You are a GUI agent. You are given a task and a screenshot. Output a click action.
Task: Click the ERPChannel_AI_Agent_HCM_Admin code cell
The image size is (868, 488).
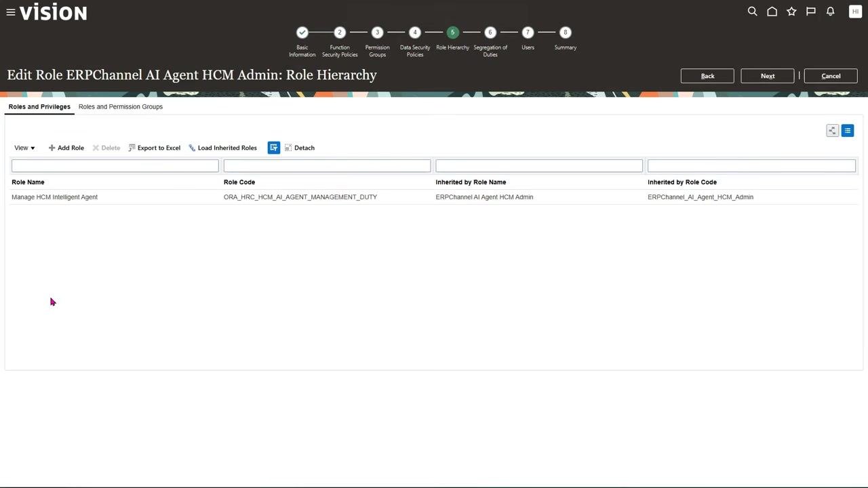coord(701,197)
